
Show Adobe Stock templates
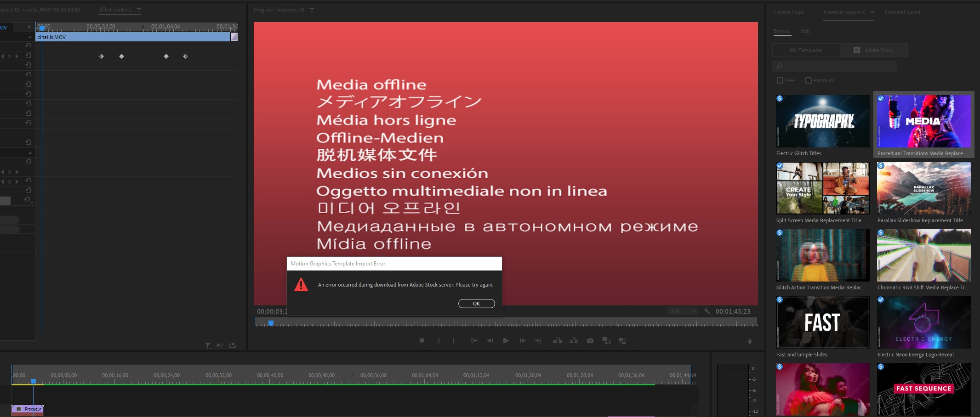[x=874, y=50]
